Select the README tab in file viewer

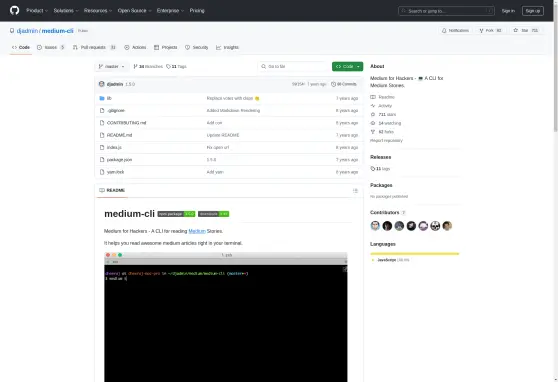click(112, 190)
